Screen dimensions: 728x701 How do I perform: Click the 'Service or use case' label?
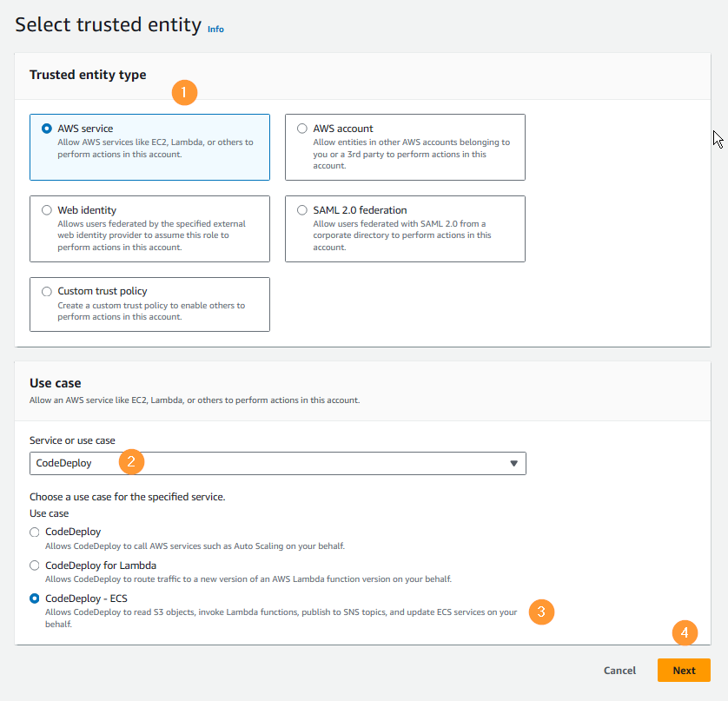click(x=72, y=440)
